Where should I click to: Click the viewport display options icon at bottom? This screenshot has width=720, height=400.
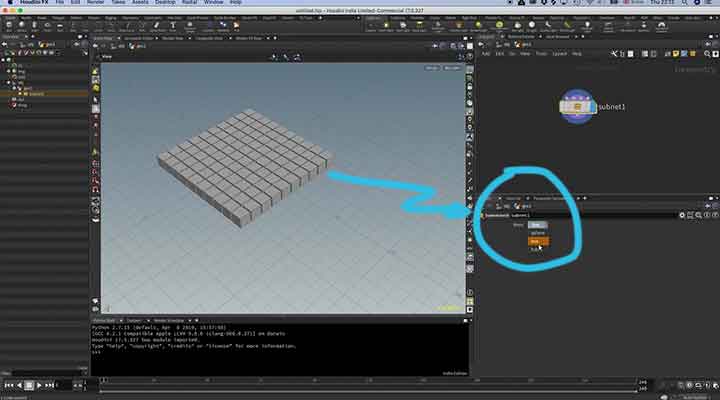[470, 310]
